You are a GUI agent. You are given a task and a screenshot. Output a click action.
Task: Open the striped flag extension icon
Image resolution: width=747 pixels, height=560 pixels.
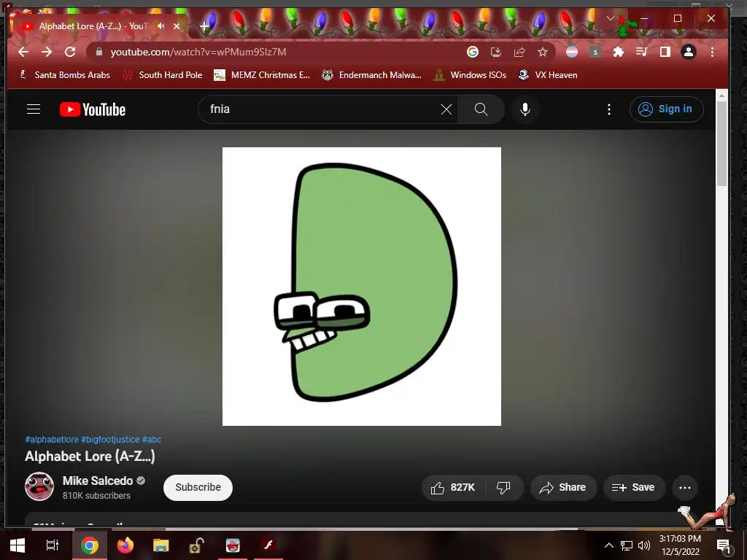pos(572,52)
